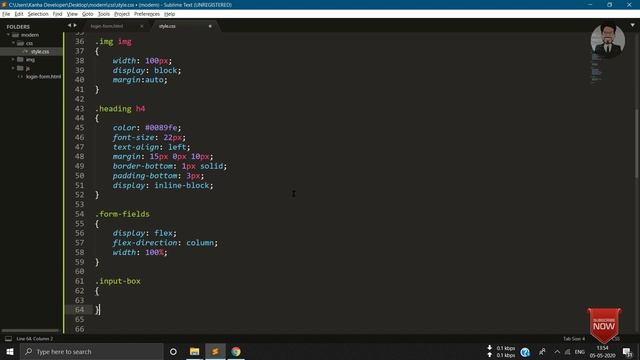Click the Windows search box
This screenshot has height=360, width=640.
(x=92, y=351)
